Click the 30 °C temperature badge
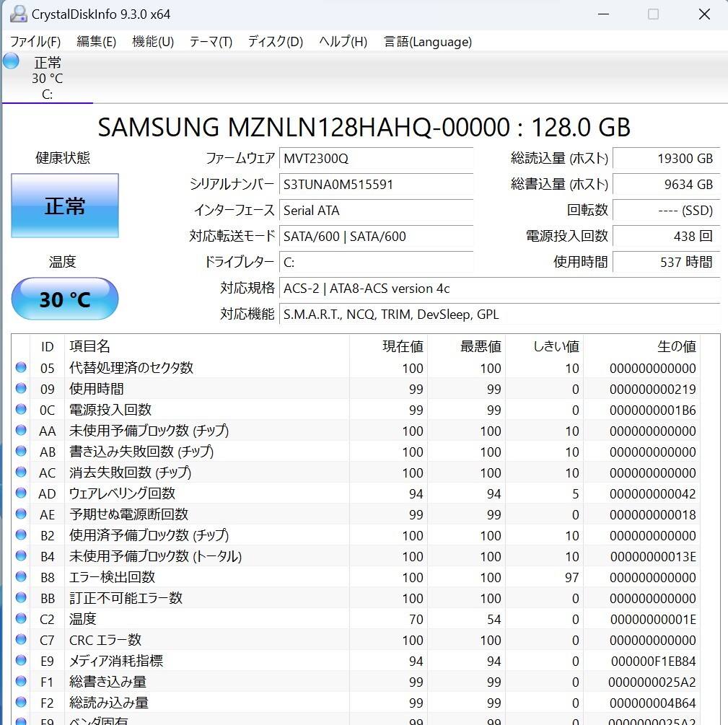Image resolution: width=728 pixels, height=725 pixels. tap(64, 299)
